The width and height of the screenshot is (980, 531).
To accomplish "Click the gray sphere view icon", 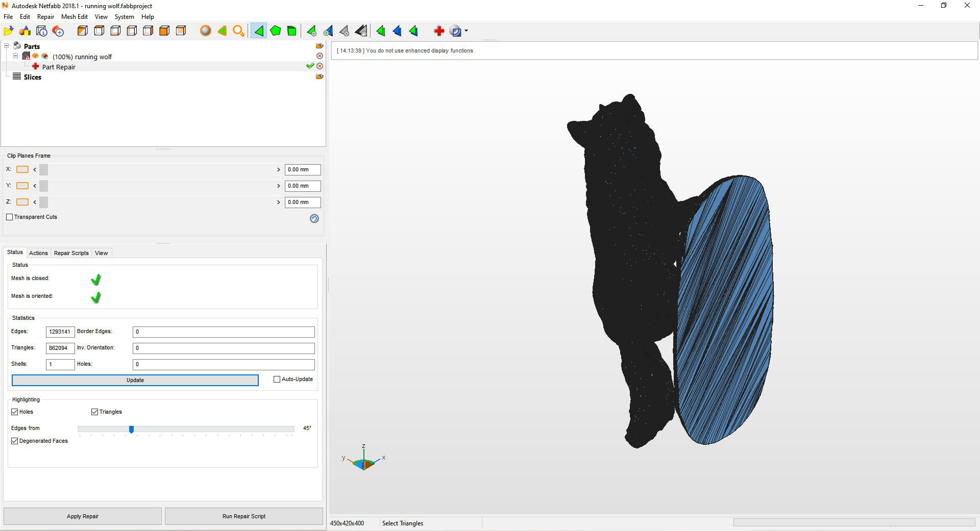I will (205, 31).
